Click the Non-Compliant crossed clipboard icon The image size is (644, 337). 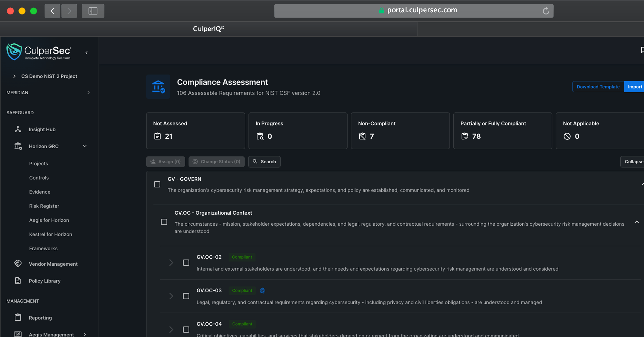tap(362, 136)
